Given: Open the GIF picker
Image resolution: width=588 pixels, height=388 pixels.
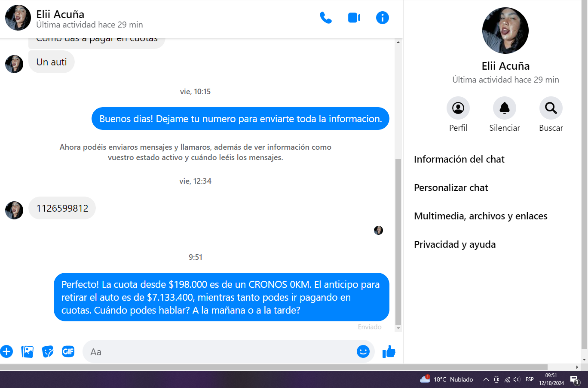Looking at the screenshot, I should pyautogui.click(x=68, y=351).
